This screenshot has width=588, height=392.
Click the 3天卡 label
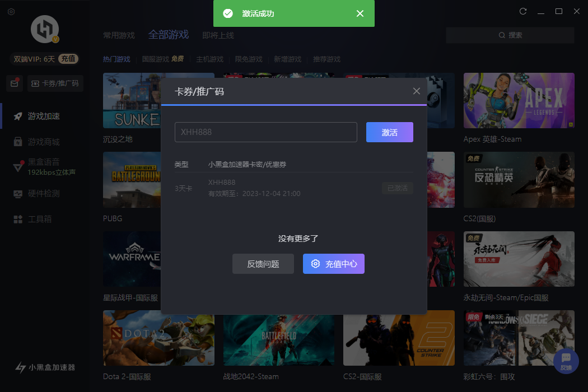click(183, 188)
